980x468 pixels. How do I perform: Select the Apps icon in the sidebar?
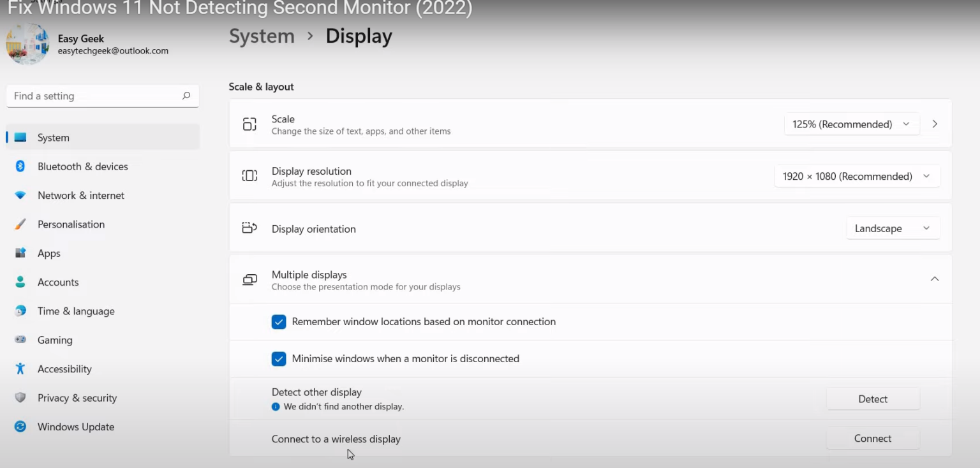coord(20,253)
